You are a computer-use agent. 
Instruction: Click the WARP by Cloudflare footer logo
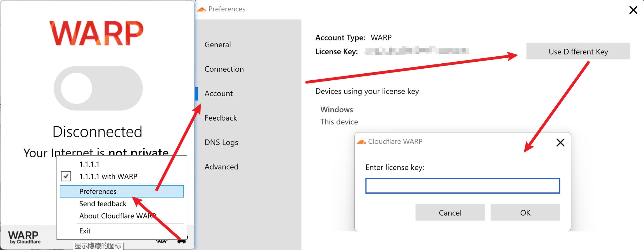[24, 237]
